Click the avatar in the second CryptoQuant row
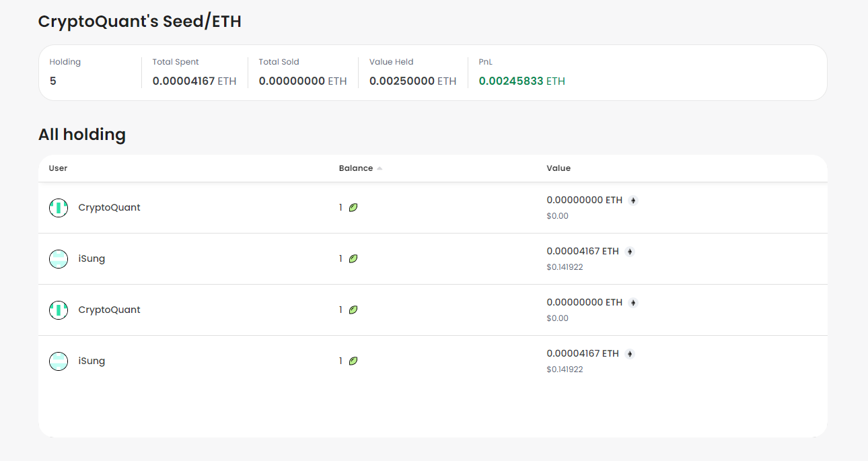 (59, 310)
